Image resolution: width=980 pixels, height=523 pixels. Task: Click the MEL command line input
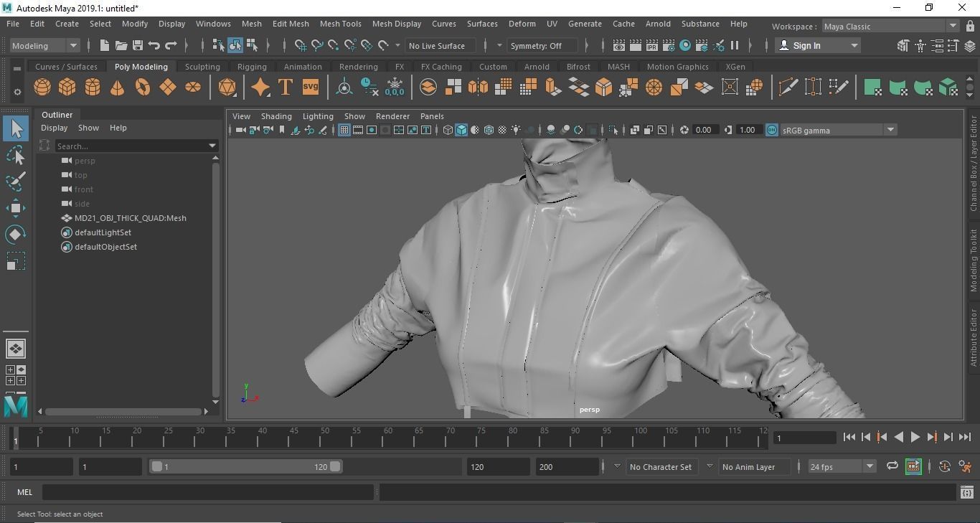208,492
